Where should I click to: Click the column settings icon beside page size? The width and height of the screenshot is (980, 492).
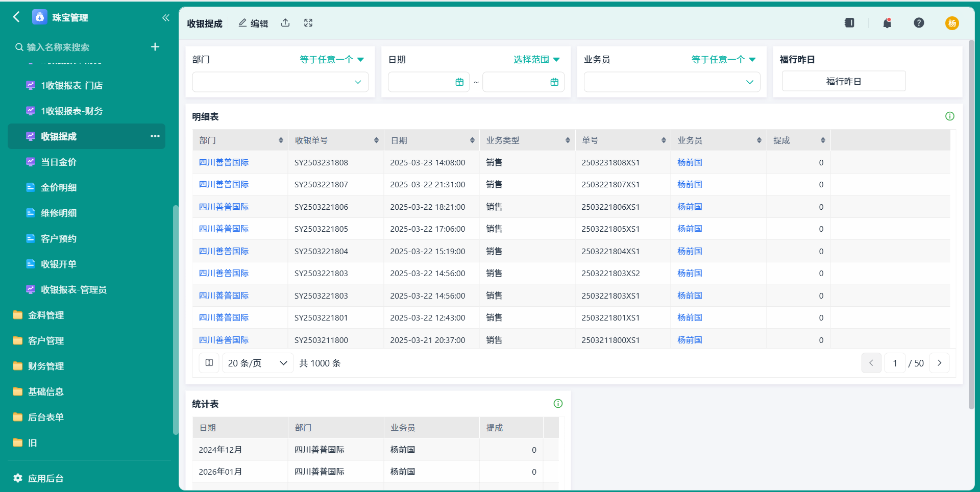tap(209, 363)
